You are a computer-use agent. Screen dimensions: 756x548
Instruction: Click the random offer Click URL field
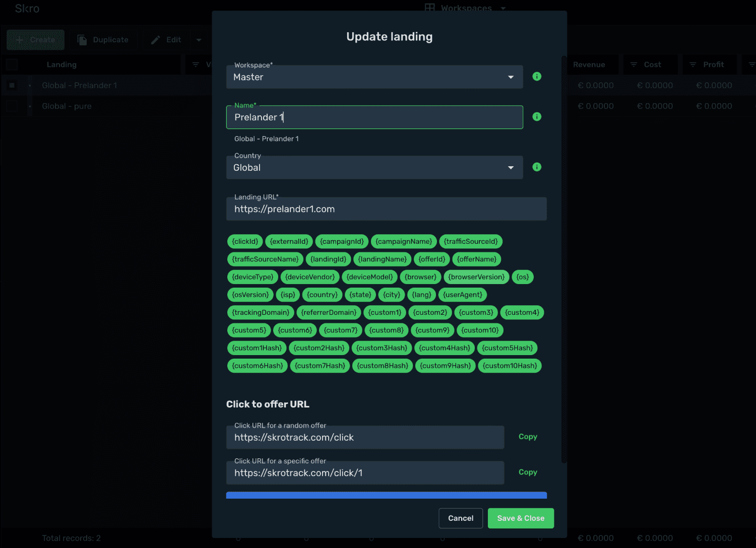(365, 438)
